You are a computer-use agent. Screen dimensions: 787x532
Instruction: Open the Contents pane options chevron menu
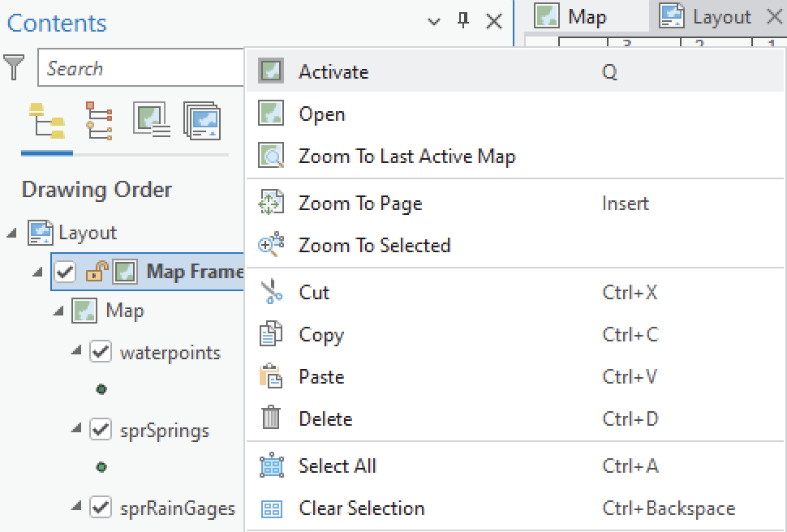[x=434, y=22]
